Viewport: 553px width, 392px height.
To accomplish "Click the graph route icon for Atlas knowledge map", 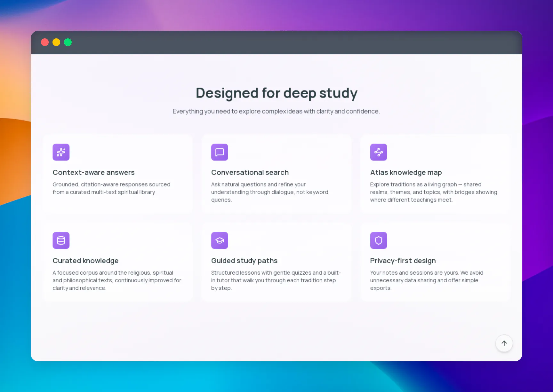I will point(379,152).
